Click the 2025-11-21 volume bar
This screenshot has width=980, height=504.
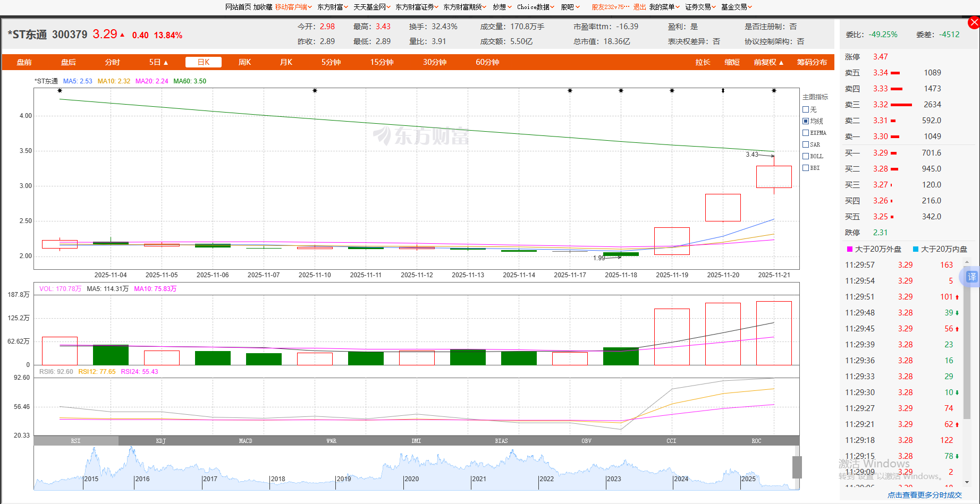click(774, 333)
